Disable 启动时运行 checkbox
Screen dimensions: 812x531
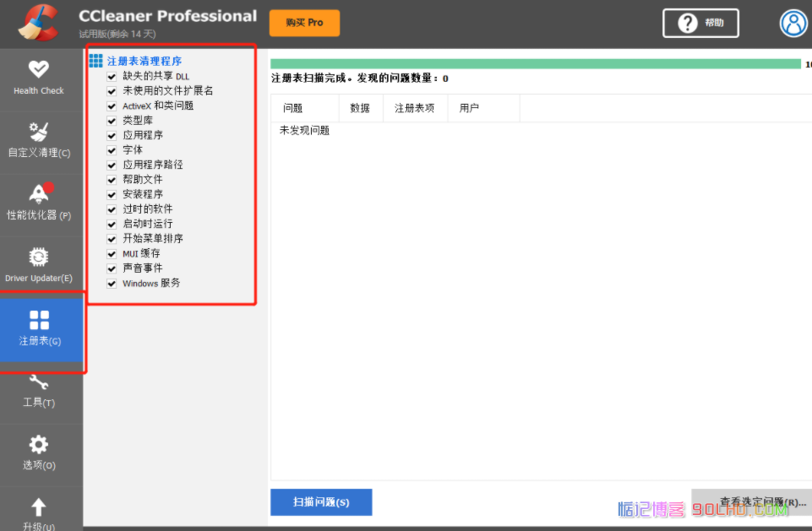tap(112, 224)
